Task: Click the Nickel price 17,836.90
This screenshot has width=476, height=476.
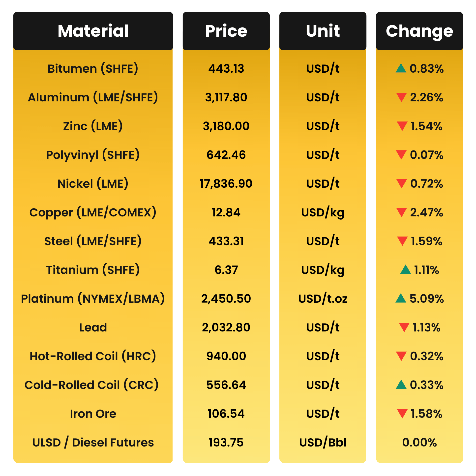Action: (226, 184)
